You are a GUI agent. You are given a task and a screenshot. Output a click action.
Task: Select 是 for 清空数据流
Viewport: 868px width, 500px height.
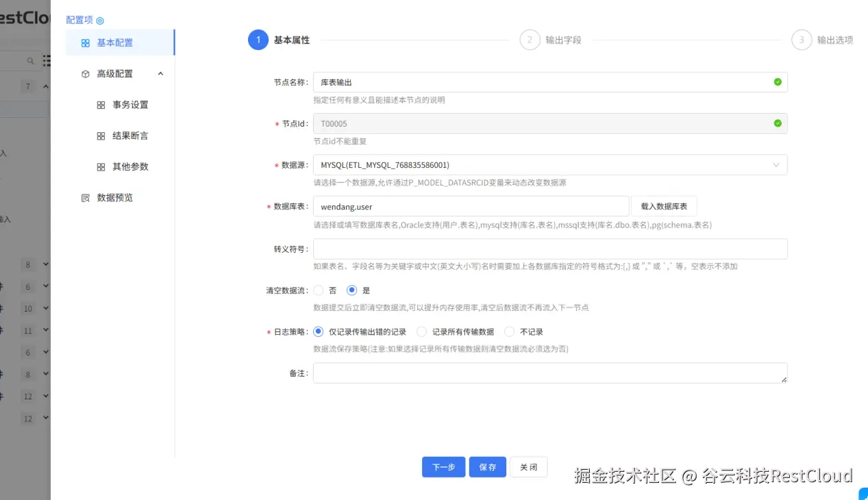351,290
